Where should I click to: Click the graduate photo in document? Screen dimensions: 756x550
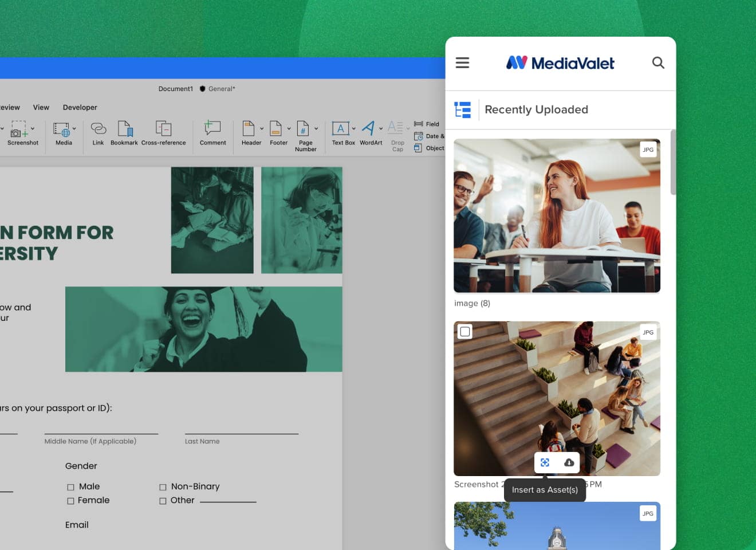click(203, 329)
